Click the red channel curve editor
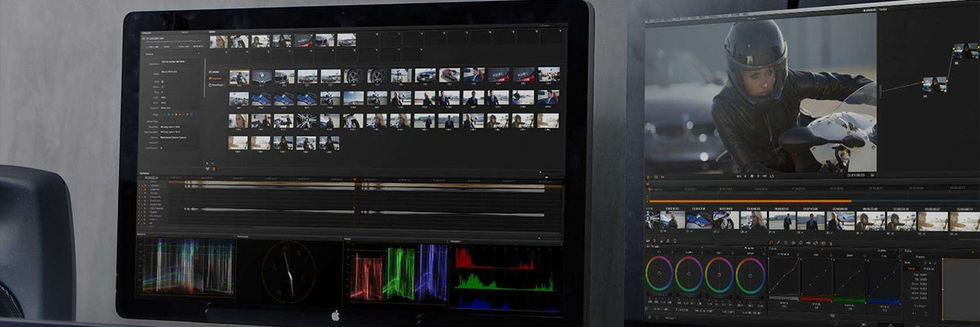This screenshot has height=327, width=980. (x=816, y=278)
